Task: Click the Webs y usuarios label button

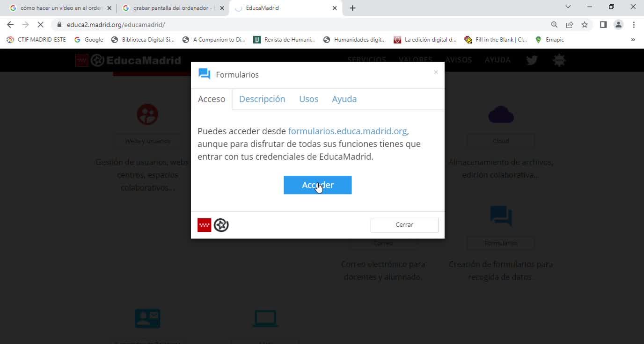Action: pyautogui.click(x=147, y=141)
